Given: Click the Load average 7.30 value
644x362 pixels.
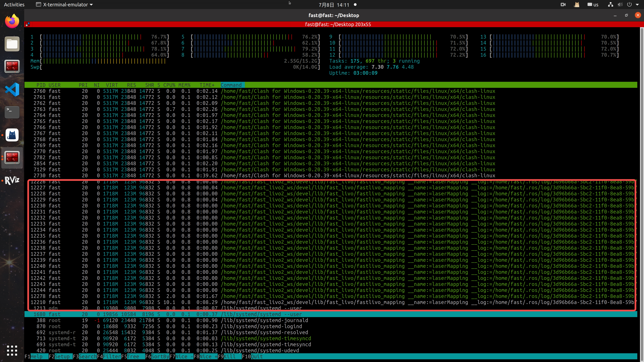Looking at the screenshot, I should coord(378,67).
